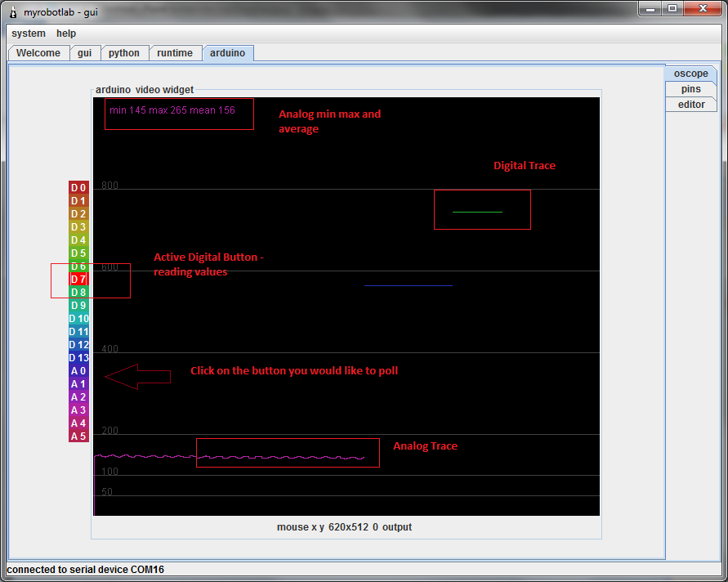Toggle the D 5 pin button

coord(79,253)
